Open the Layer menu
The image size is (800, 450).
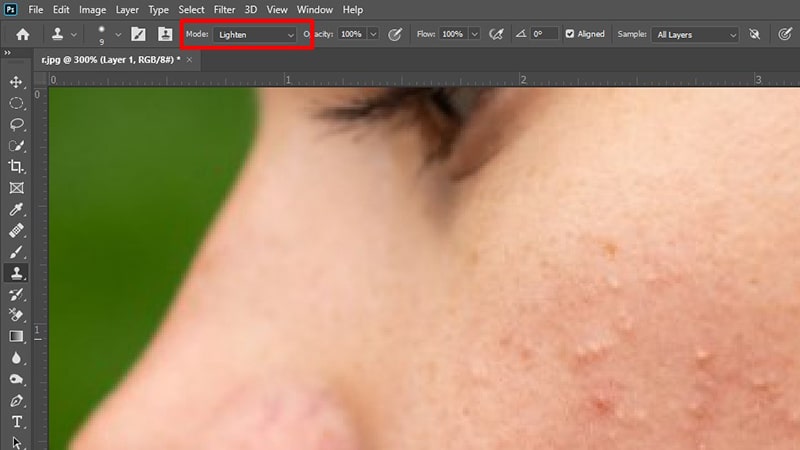(x=127, y=10)
